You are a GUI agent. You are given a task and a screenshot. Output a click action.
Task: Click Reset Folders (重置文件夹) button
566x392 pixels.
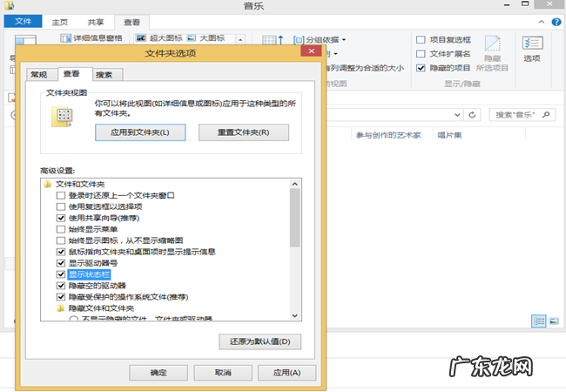coord(244,132)
